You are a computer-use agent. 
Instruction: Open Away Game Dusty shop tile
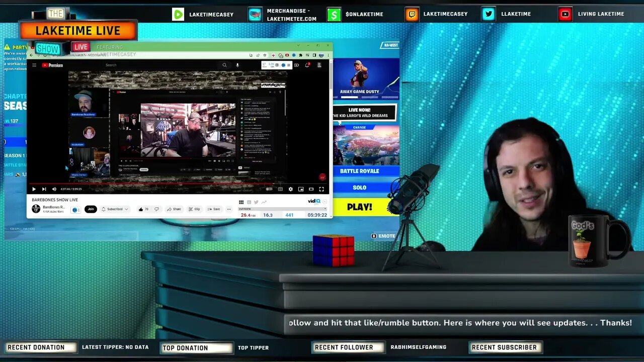366,77
